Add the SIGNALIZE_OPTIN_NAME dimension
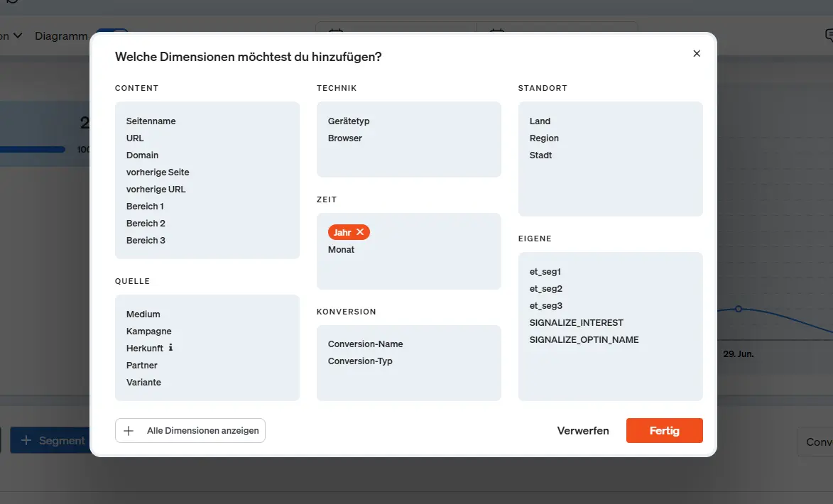 click(x=584, y=340)
